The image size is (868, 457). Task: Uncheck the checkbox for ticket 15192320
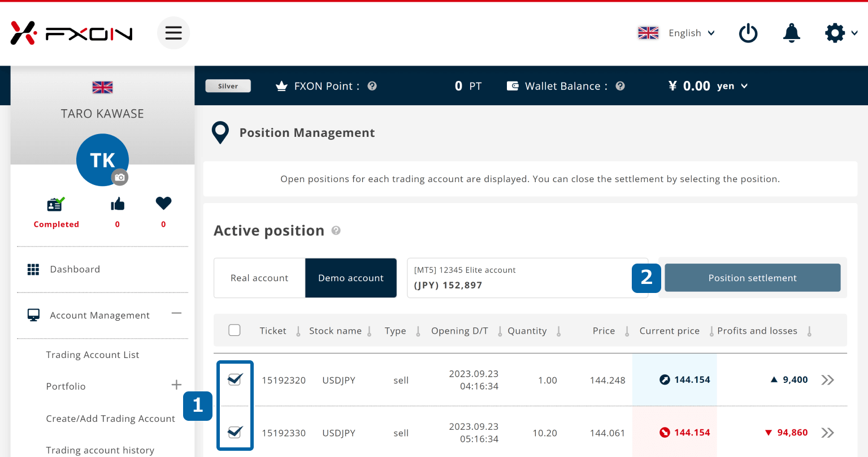(235, 380)
